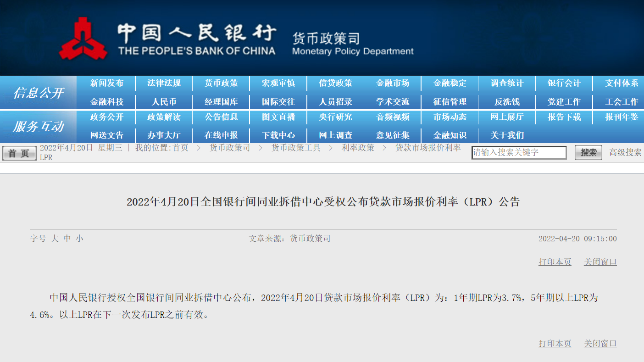Open the 支付体系 section
This screenshot has width=644, height=362.
tap(622, 83)
